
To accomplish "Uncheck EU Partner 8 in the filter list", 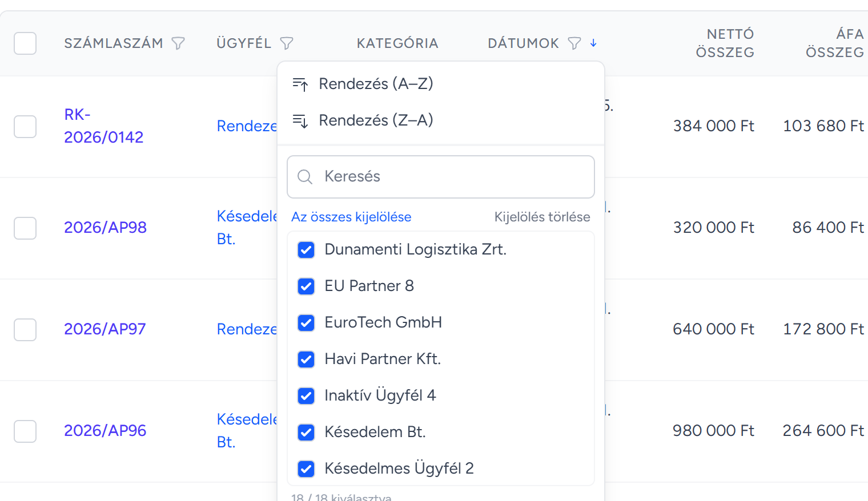I will [306, 286].
